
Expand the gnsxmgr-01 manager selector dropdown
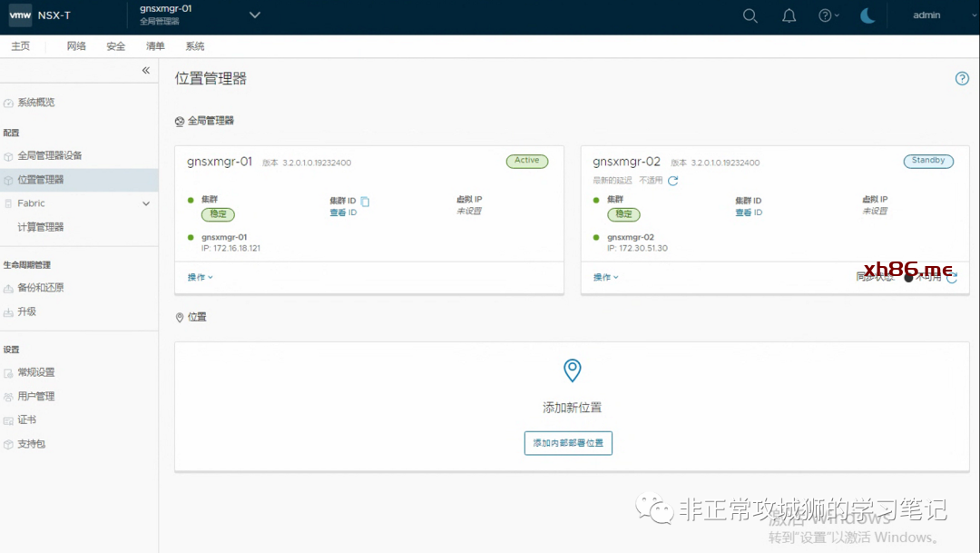click(x=254, y=15)
